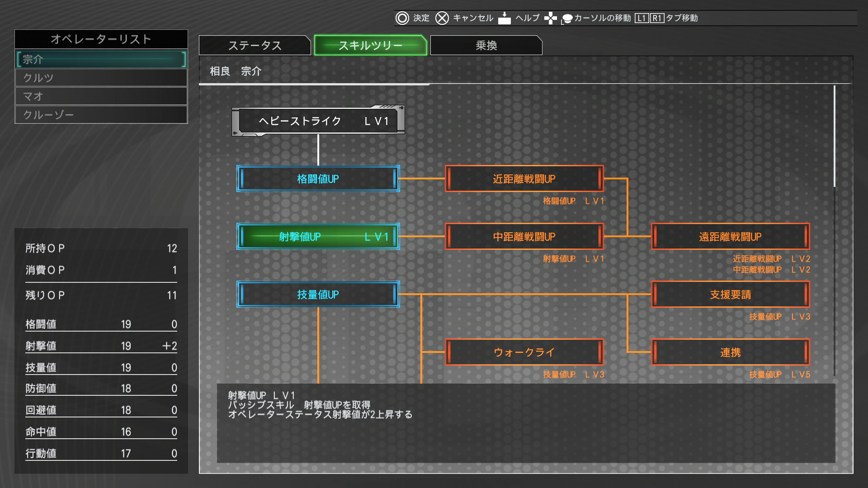Open the 乗換 tab

[x=486, y=45]
